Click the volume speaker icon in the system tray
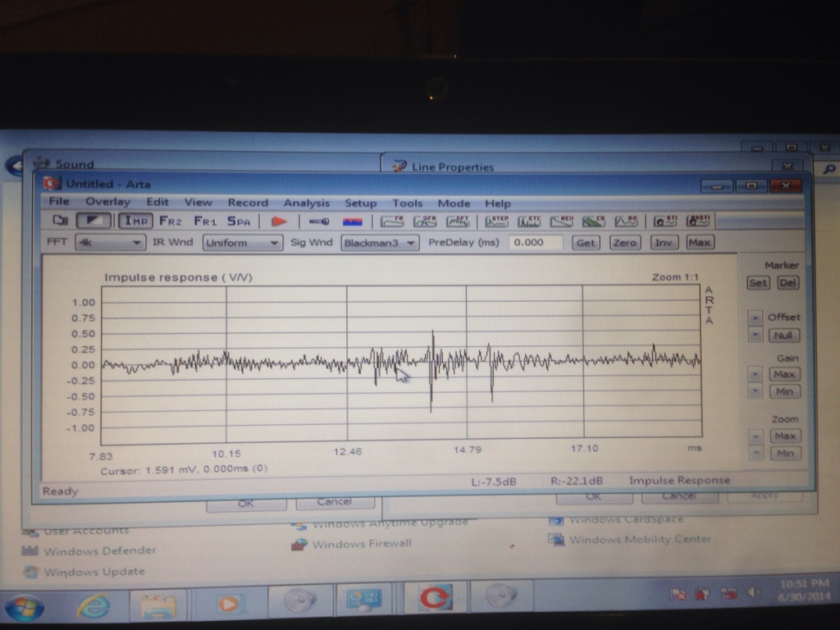 coord(754,592)
